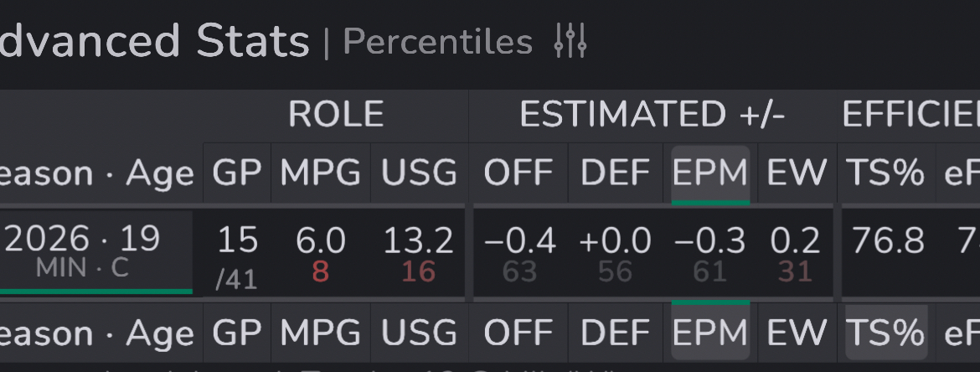Click the ROLE group header

(x=336, y=114)
